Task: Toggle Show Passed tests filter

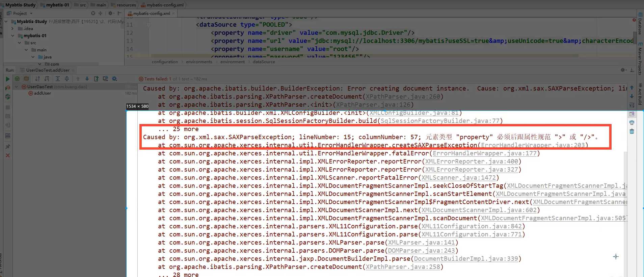Action: [17, 79]
